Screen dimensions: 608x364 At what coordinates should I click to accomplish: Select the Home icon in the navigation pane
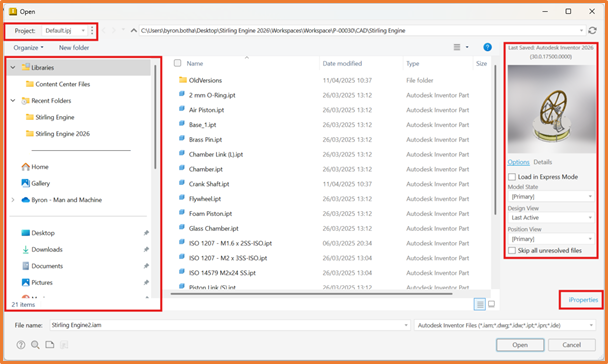click(x=26, y=167)
